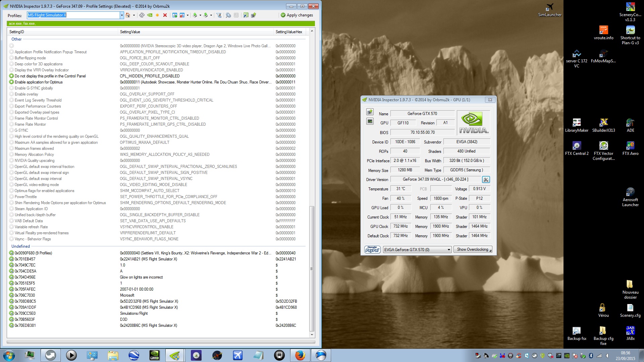
Task: Select the Virtual Reality pre-rendered frames row
Action: point(157,233)
